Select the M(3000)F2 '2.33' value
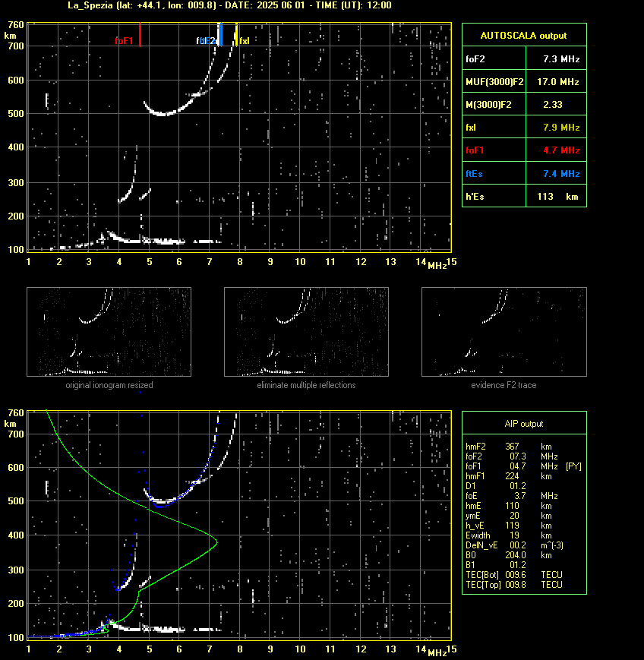The height and width of the screenshot is (660, 644). click(553, 104)
